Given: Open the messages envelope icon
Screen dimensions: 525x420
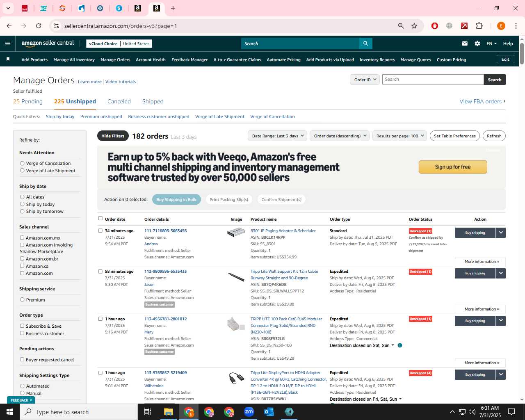Looking at the screenshot, I should coord(465,43).
